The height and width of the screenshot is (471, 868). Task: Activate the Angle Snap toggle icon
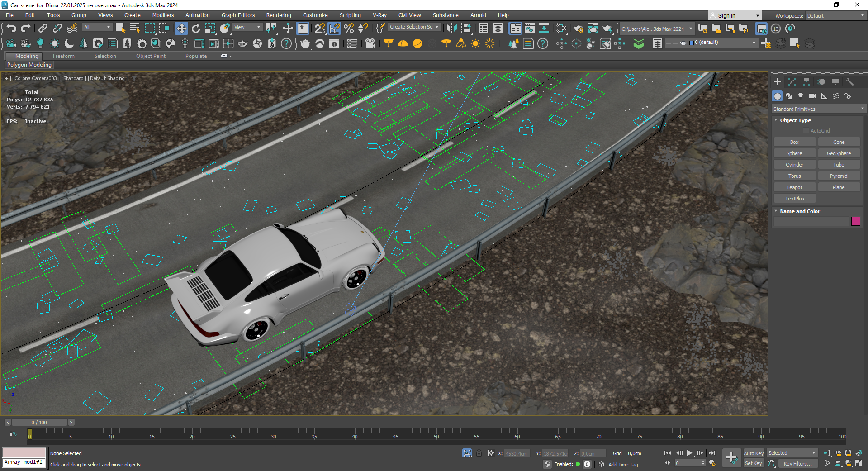click(x=334, y=29)
